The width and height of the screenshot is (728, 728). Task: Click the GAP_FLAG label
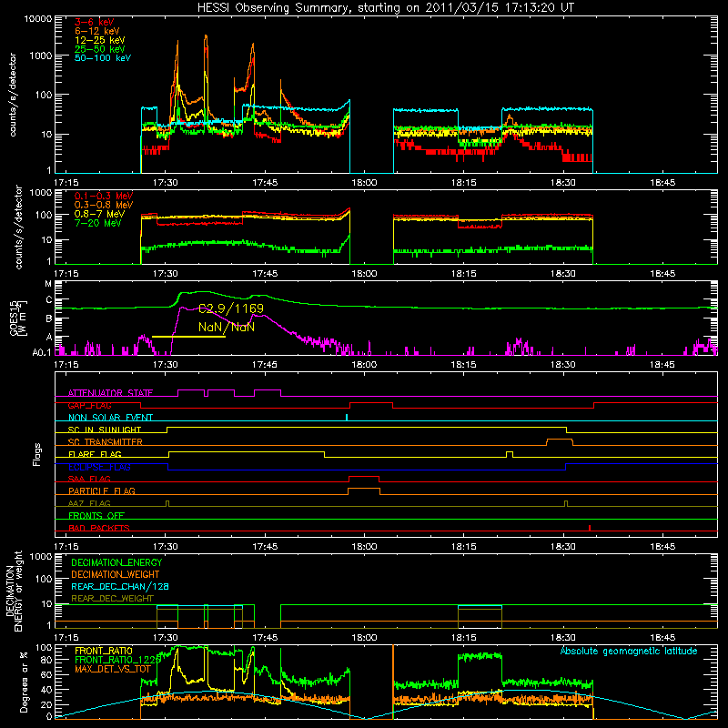[x=89, y=405]
